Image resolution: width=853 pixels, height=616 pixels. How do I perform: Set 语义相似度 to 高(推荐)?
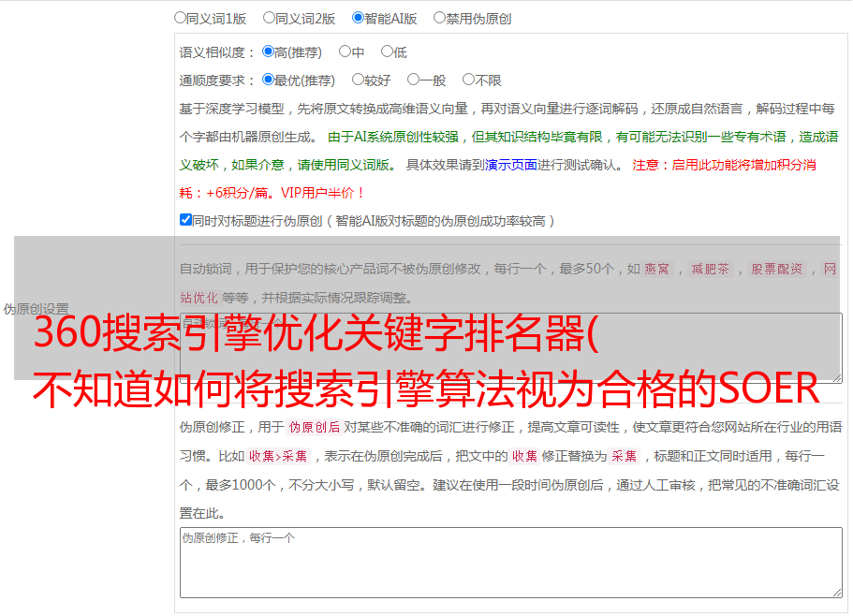click(268, 51)
